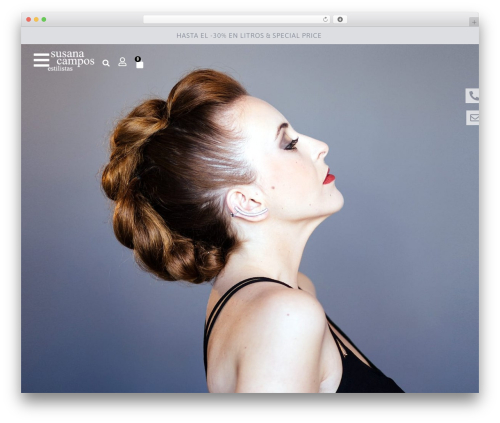Viewport: 500px width, 423px height.
Task: Click the envelope email side button
Action: (x=472, y=118)
